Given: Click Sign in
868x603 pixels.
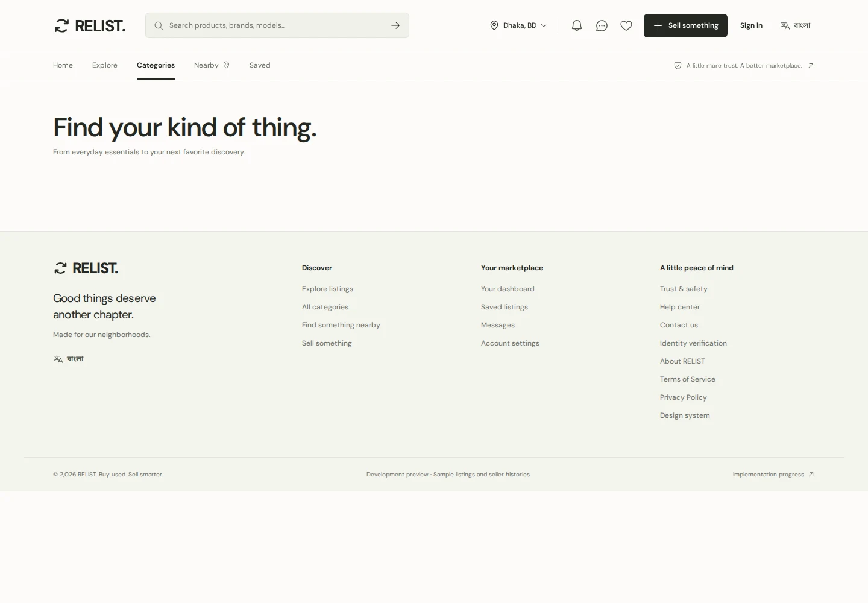Looking at the screenshot, I should pos(751,25).
